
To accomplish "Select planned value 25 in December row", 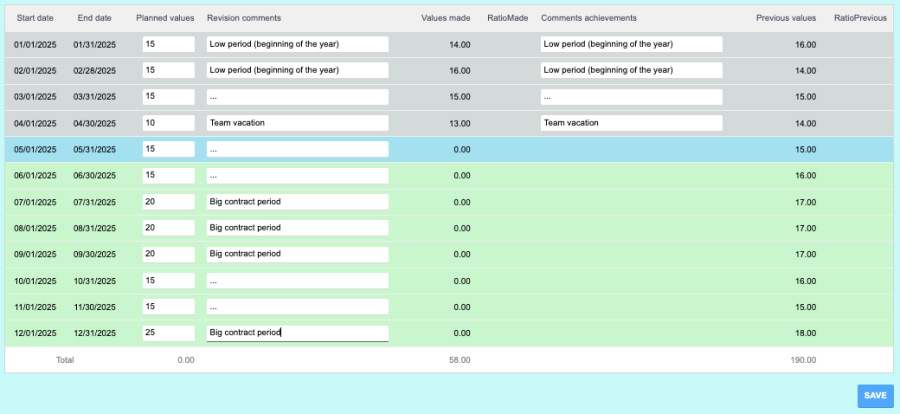I will coord(168,333).
